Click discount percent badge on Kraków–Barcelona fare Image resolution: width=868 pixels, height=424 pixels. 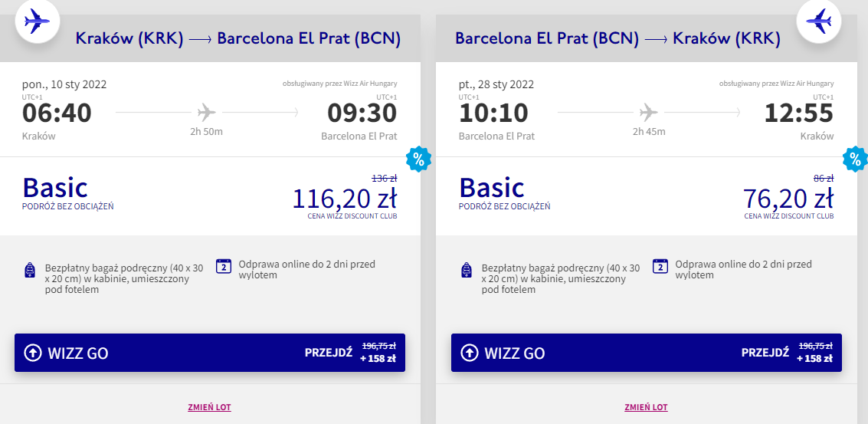(x=418, y=159)
